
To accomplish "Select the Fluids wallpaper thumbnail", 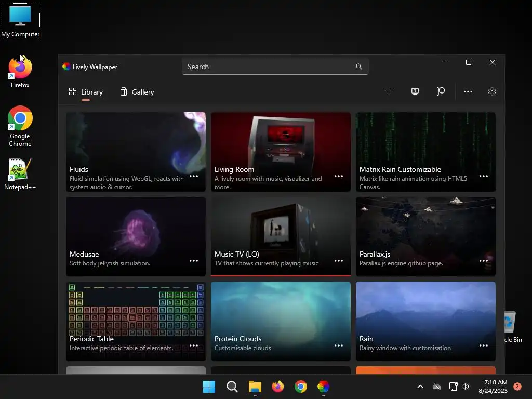I will [136, 152].
